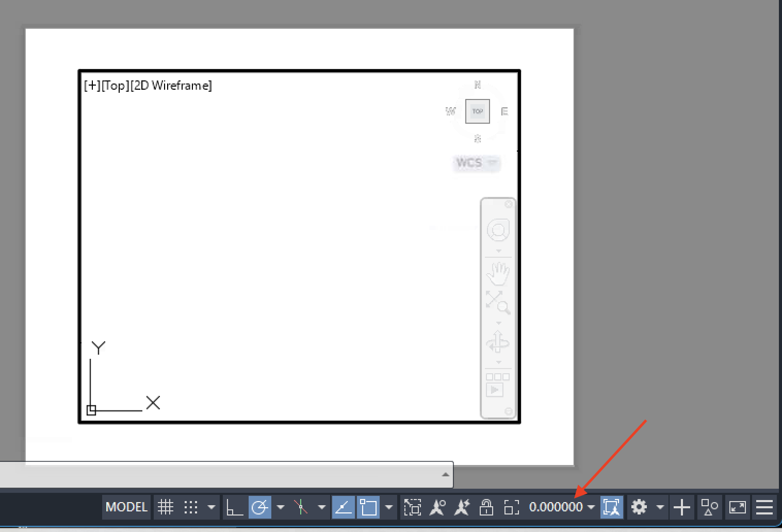Open the annotation scale 0.000000 dropdown
Viewport: 782px width, 532px height.
click(x=592, y=507)
